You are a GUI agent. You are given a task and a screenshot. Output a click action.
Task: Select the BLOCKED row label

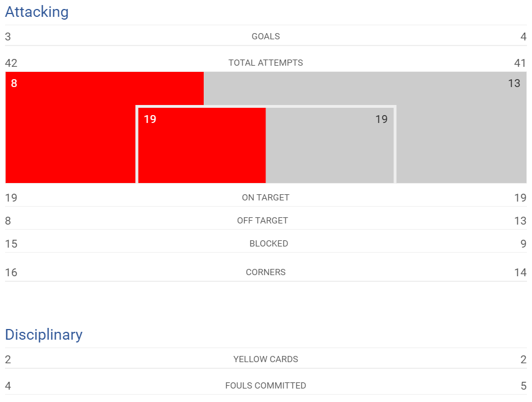(x=269, y=244)
